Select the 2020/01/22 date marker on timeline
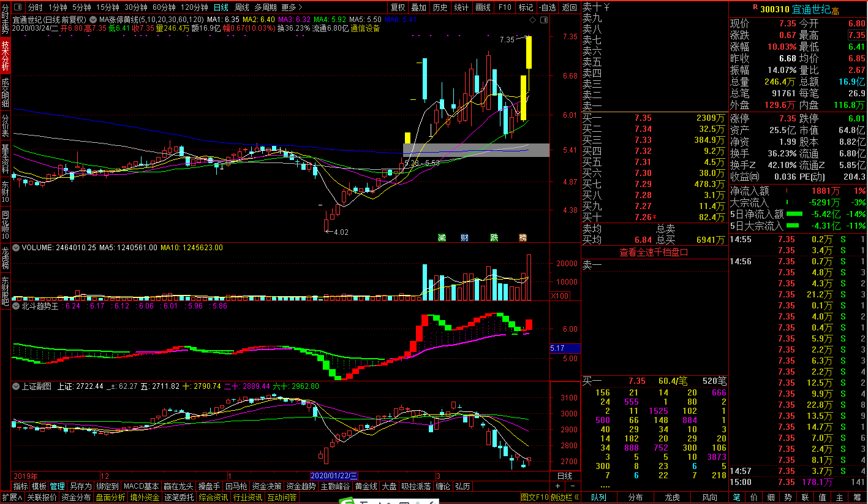Viewport: 868px width, 504px height. 334,476
